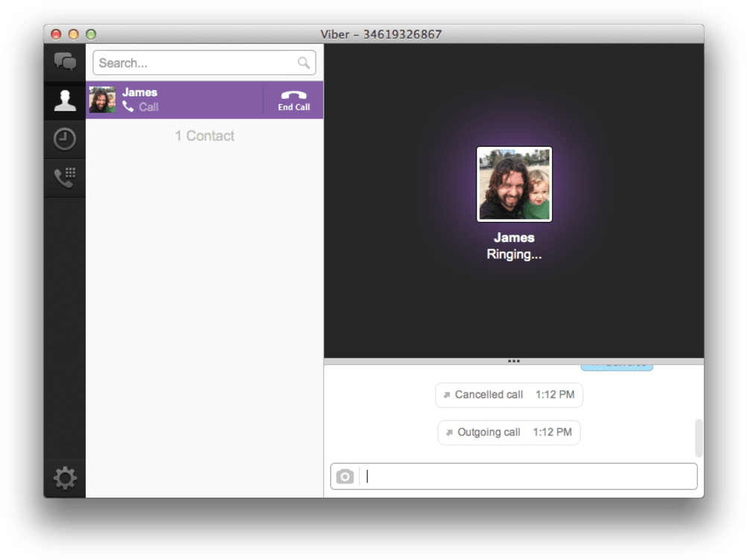Click the yellow minimize window button

[x=73, y=34]
